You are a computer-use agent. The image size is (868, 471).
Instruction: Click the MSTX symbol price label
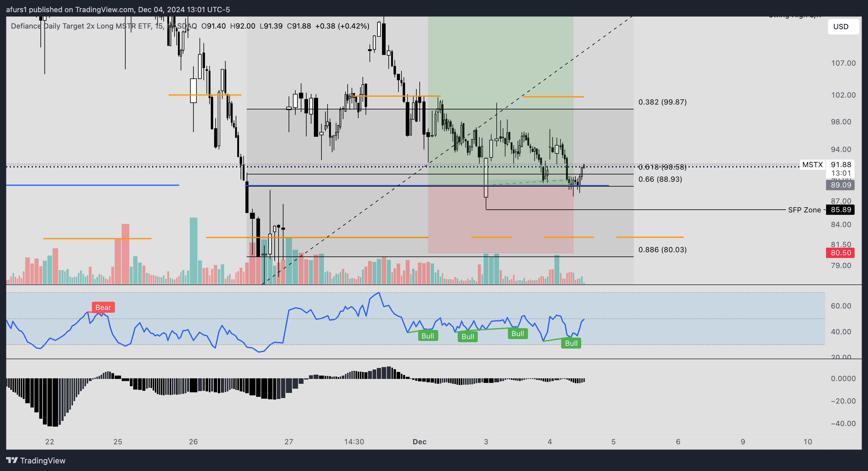(x=812, y=165)
